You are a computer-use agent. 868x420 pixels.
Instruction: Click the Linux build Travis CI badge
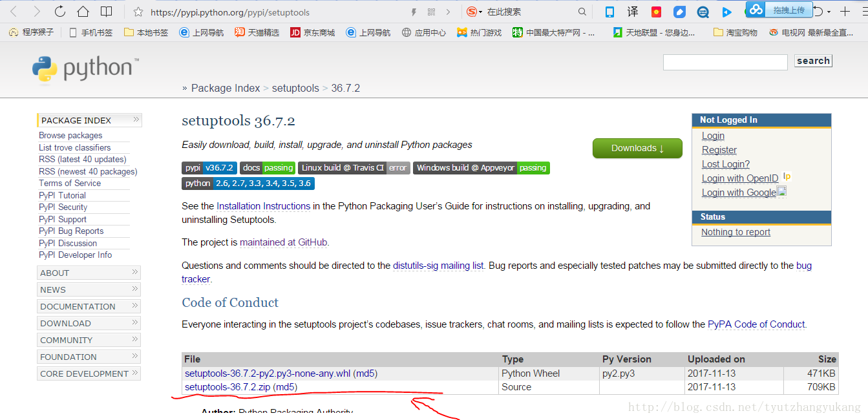[x=354, y=167]
